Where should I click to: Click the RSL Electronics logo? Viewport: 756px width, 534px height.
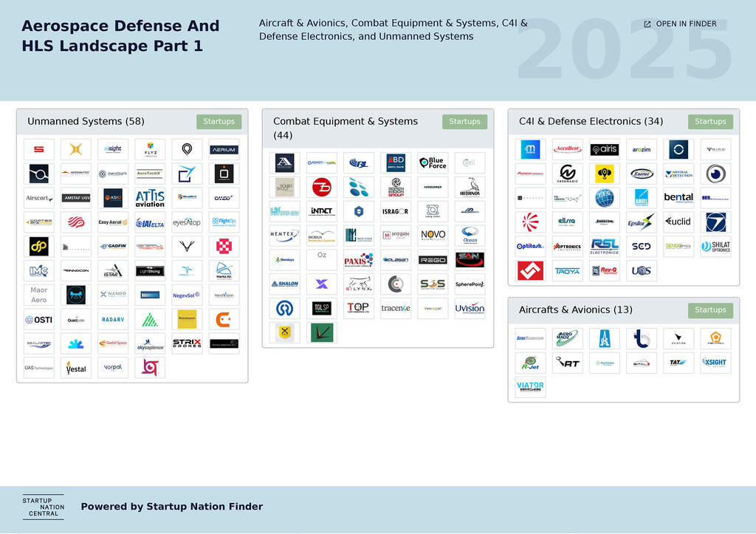pyautogui.click(x=605, y=247)
